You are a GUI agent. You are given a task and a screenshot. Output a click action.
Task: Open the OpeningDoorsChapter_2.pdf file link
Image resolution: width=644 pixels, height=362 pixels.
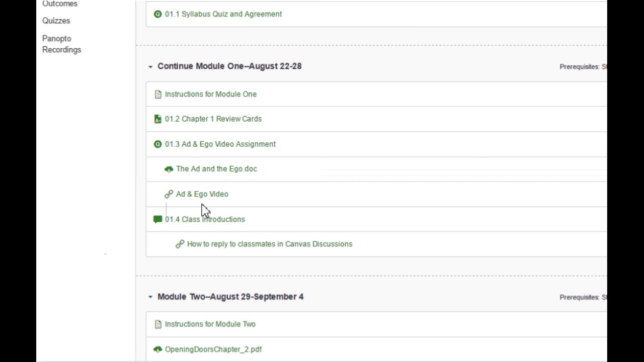point(213,349)
